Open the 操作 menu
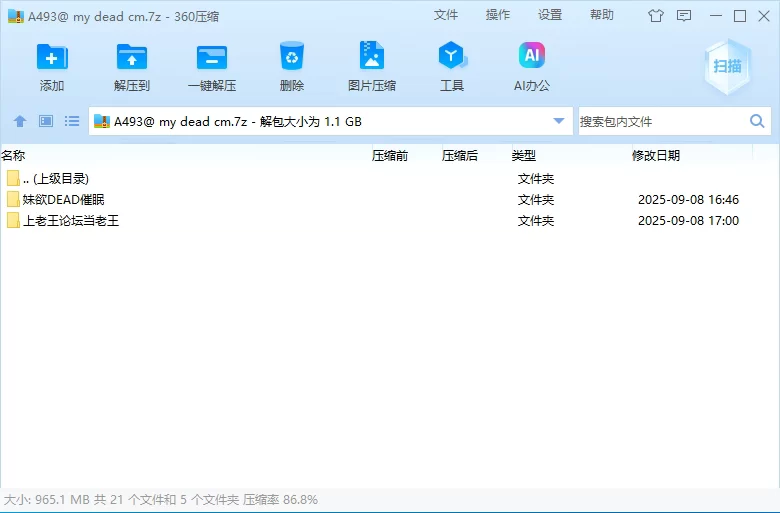 (x=497, y=15)
